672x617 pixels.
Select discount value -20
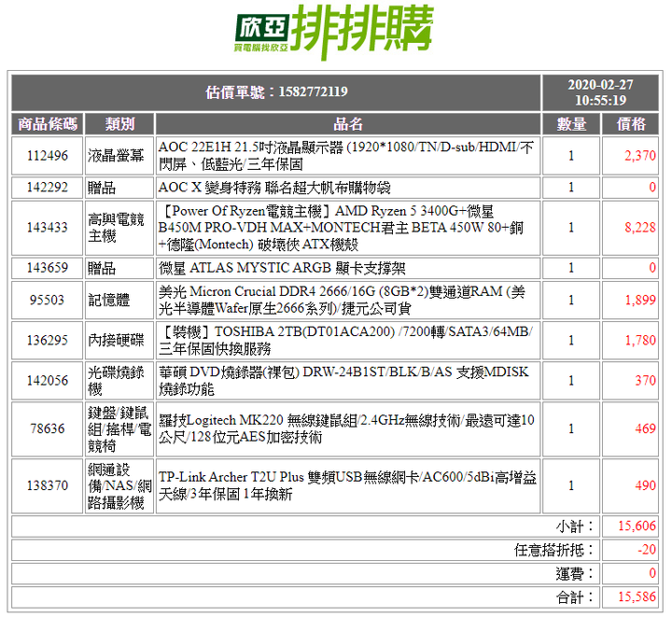click(x=647, y=550)
